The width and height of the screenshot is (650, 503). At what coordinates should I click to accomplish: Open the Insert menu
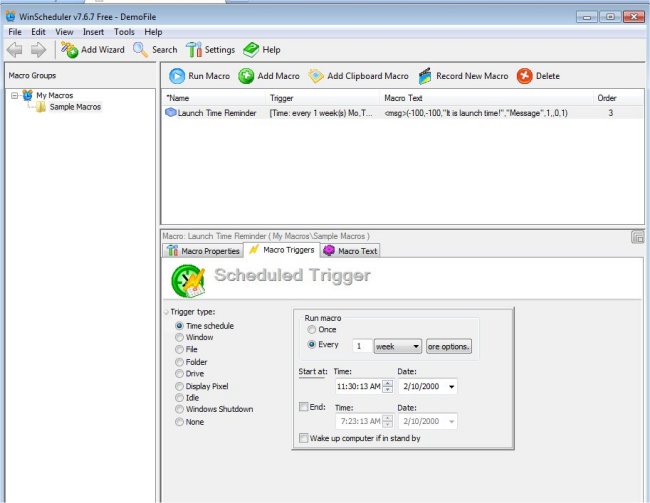93,32
